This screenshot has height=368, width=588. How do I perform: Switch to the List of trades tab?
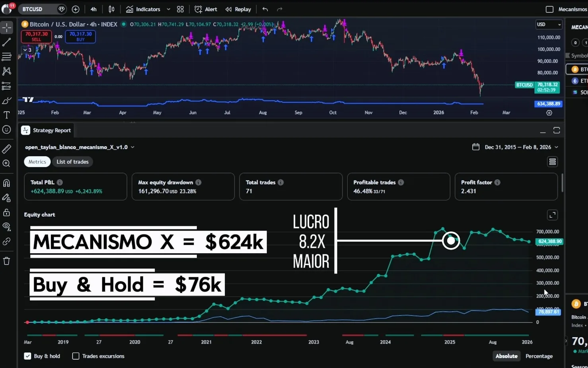click(72, 162)
